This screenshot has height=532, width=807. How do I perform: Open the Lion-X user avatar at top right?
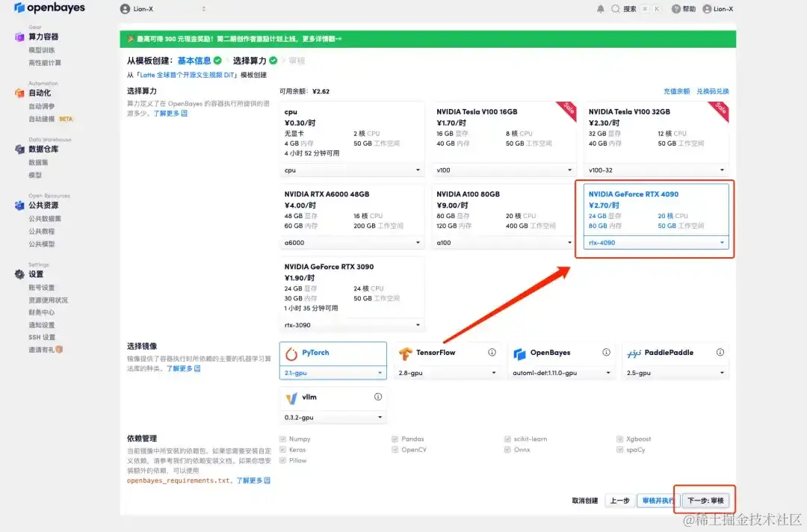click(x=707, y=9)
